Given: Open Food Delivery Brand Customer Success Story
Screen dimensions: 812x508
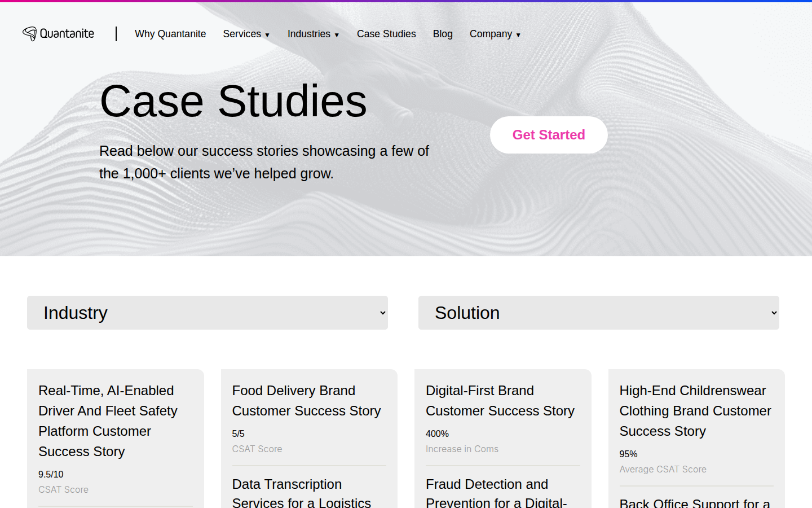Looking at the screenshot, I should tap(306, 401).
